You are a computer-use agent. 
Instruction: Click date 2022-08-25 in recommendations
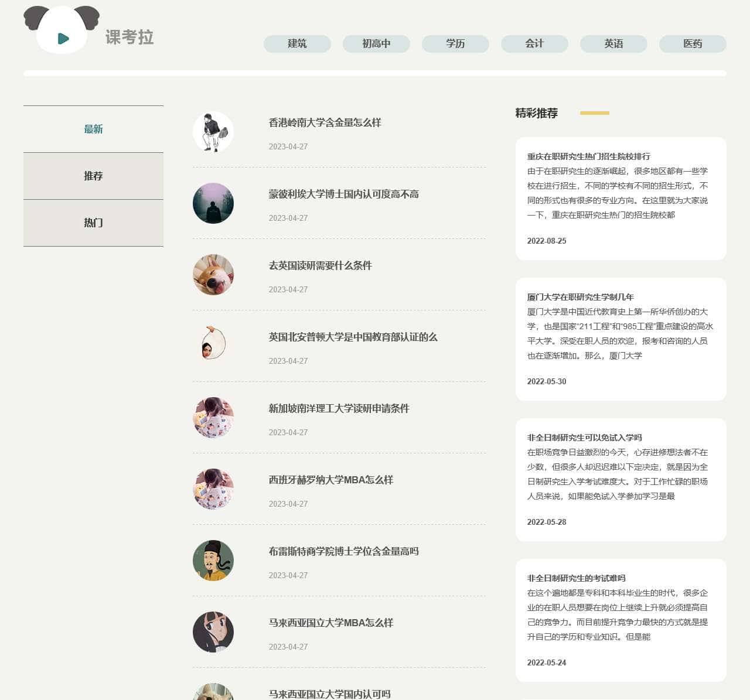coord(546,241)
